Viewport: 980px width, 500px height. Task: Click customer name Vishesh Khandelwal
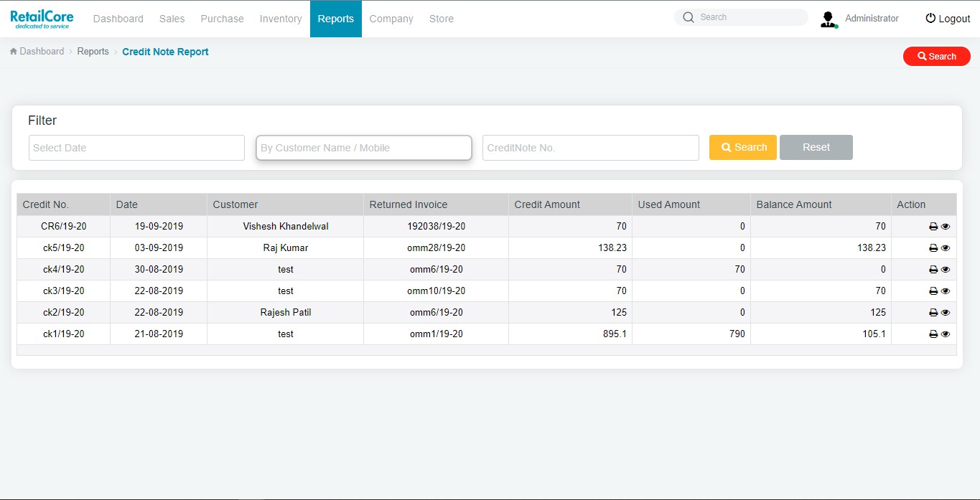[286, 227]
